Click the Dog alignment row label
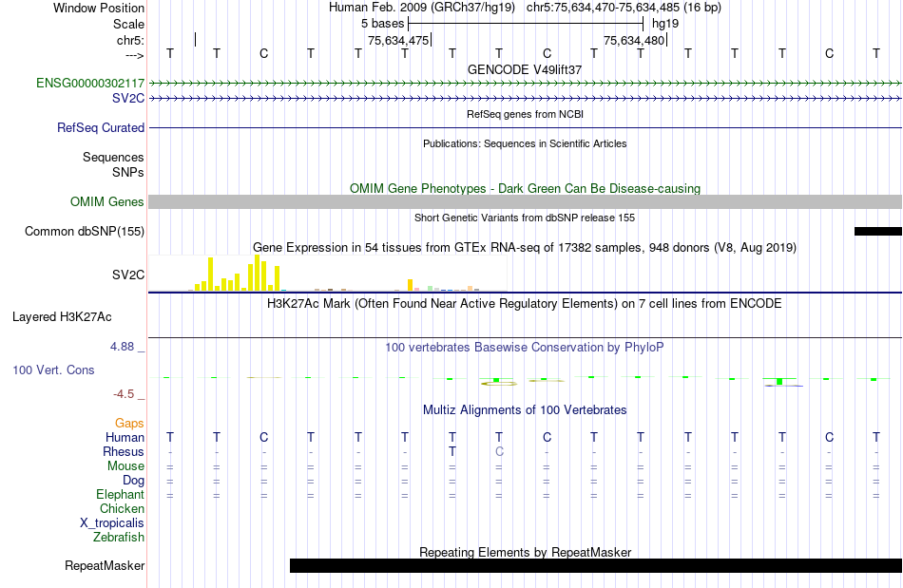Screen dimensions: 903x588 [133, 481]
